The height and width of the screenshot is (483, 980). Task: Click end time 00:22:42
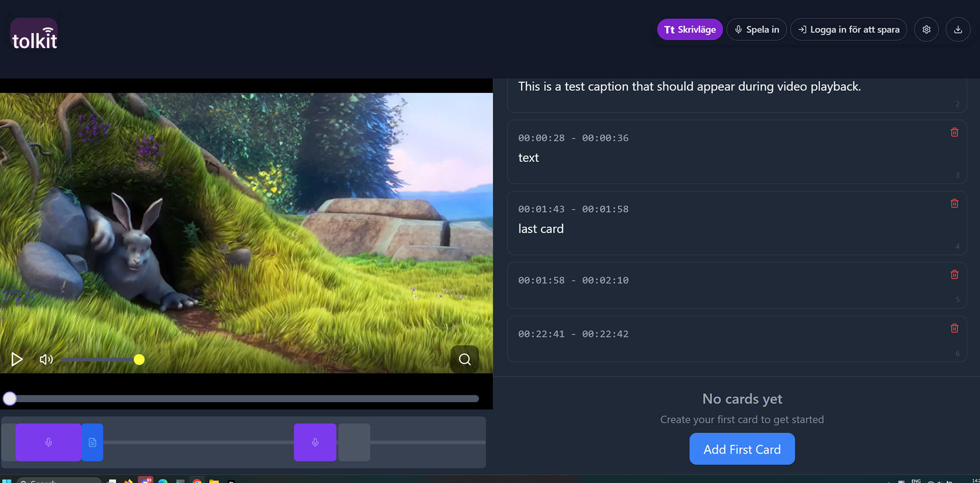coord(605,334)
